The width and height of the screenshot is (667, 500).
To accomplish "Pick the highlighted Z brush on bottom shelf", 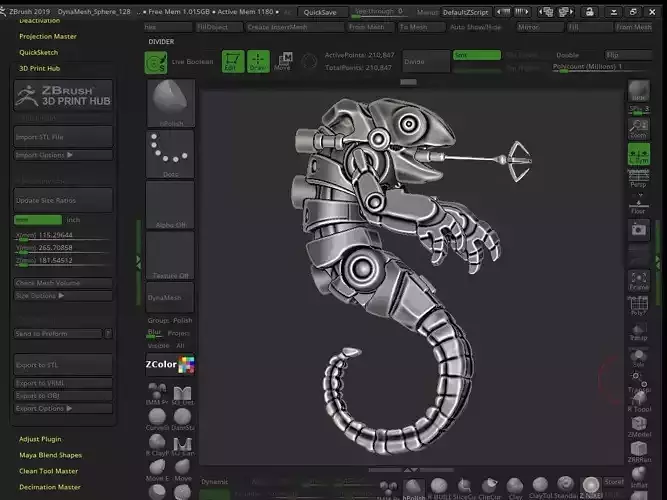I will point(591,488).
